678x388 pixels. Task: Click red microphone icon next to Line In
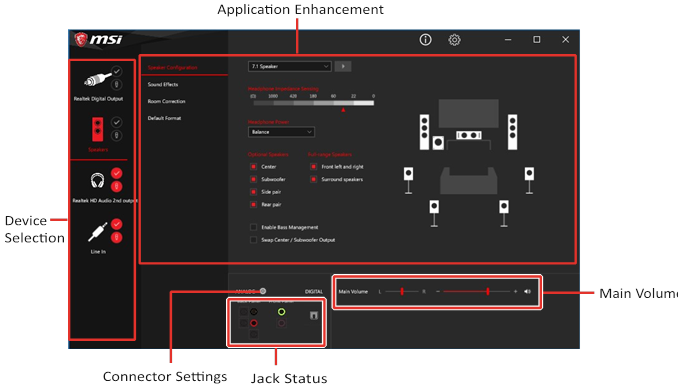pyautogui.click(x=116, y=237)
